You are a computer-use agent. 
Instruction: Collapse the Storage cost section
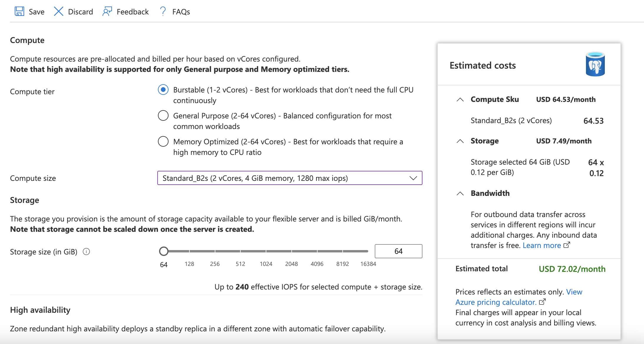point(460,141)
